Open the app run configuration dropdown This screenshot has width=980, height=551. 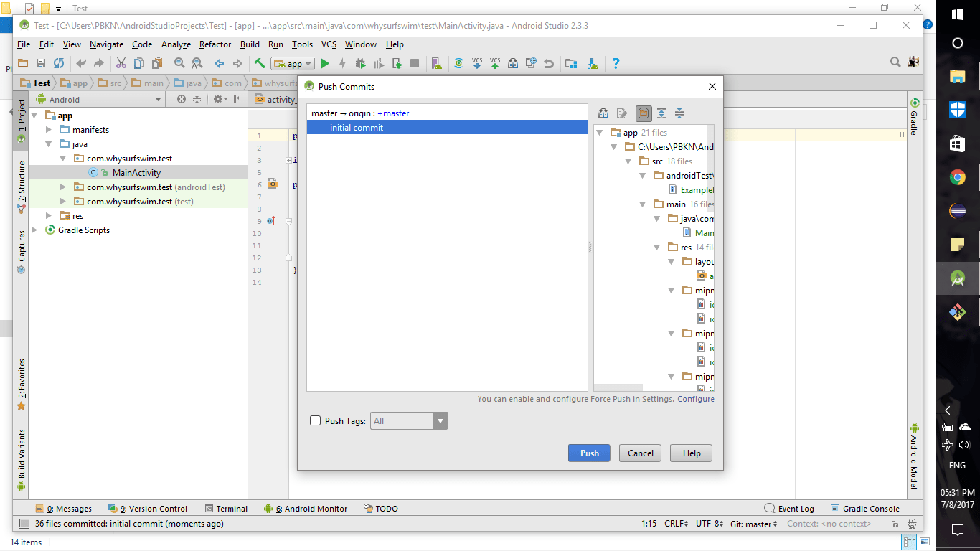coord(307,63)
